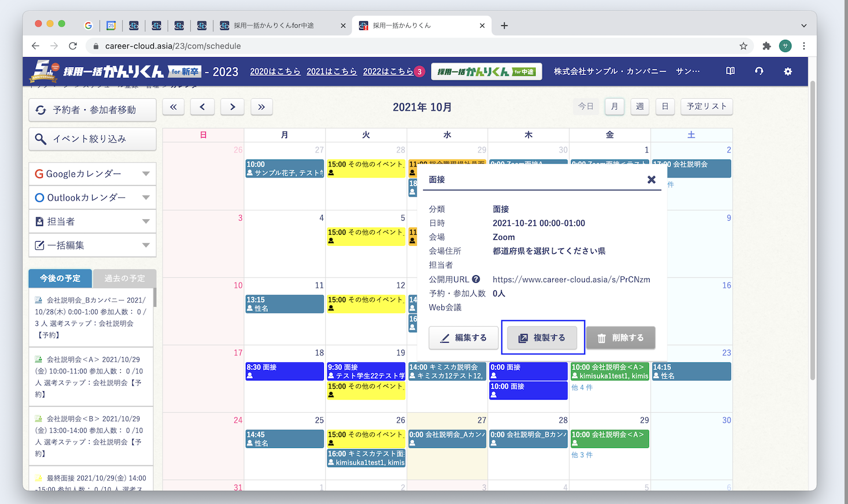Switch calendar to 週 view
This screenshot has height=504, width=848.
click(640, 106)
